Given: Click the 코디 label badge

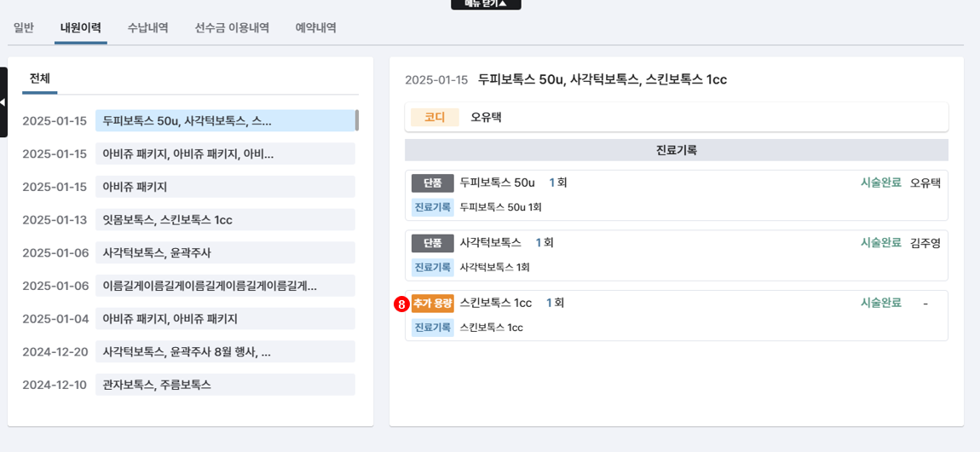Looking at the screenshot, I should (x=435, y=117).
